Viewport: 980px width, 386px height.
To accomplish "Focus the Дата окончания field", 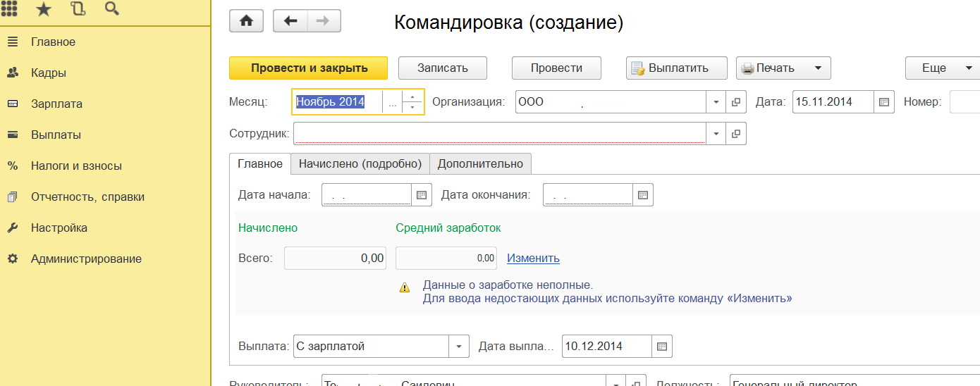I will click(589, 194).
